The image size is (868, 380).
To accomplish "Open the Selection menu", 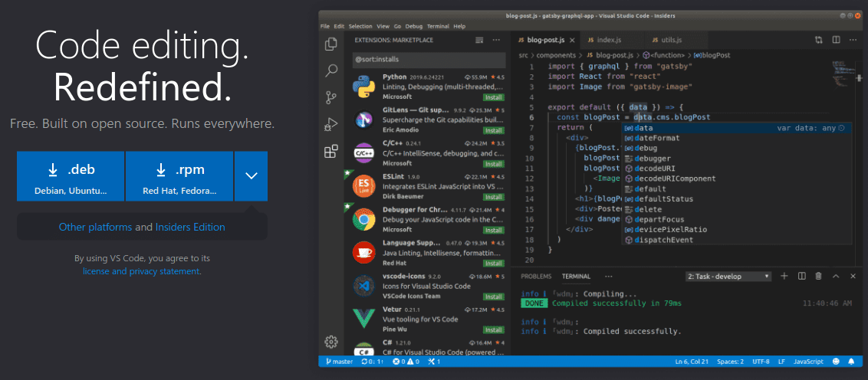I will [x=360, y=26].
